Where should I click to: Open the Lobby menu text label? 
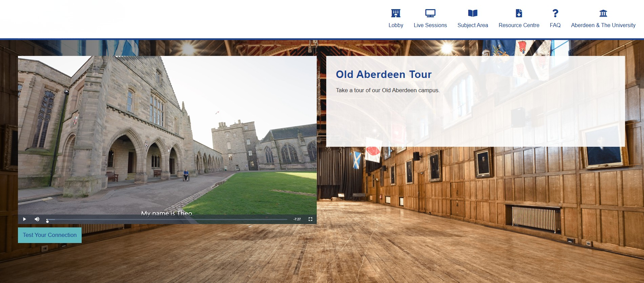[x=396, y=25]
